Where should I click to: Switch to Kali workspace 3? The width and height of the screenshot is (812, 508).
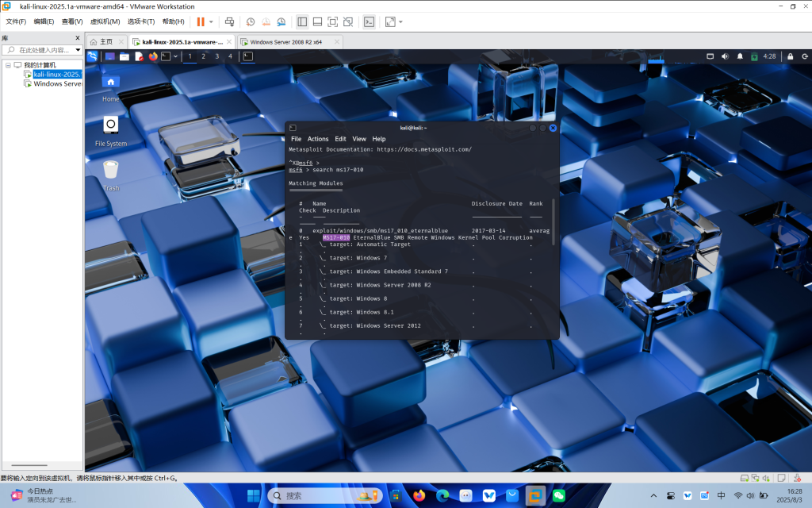(x=216, y=56)
